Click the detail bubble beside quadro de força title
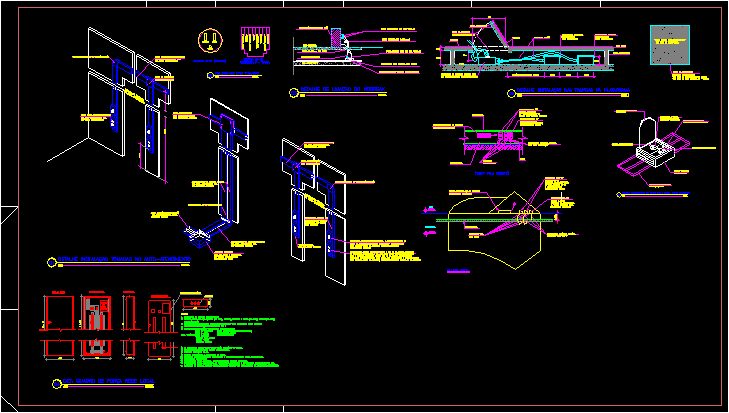Image resolution: width=729 pixels, height=413 pixels. tap(57, 384)
